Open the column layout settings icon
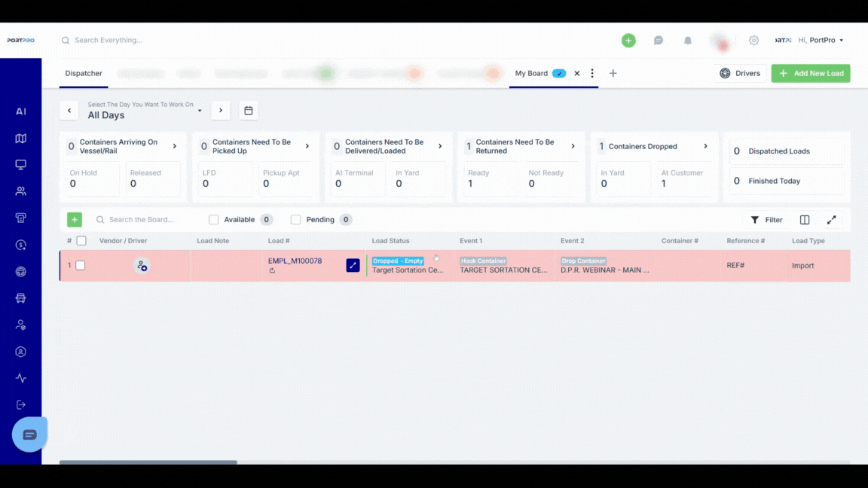Screen dimensions: 868x488 coord(805,220)
